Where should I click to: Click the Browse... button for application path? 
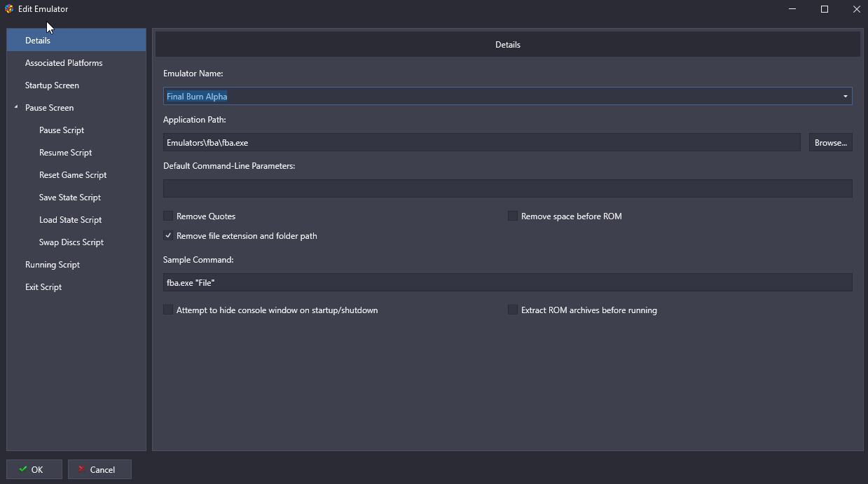(831, 142)
